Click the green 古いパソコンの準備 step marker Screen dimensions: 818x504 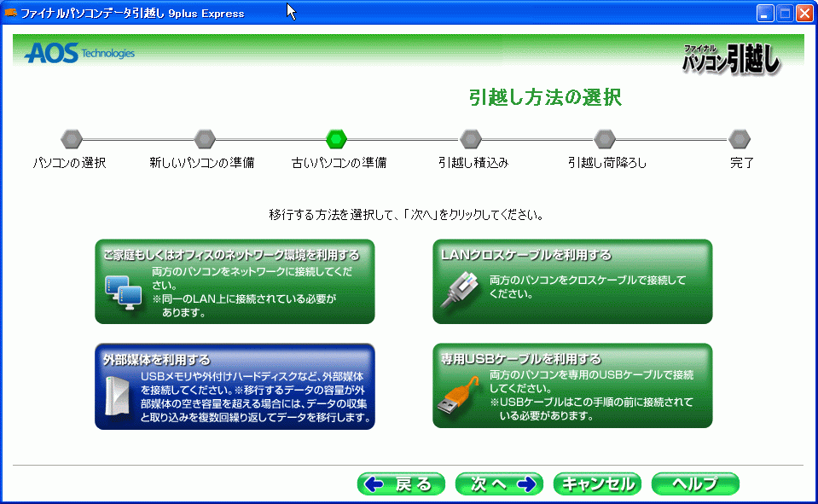tap(337, 138)
